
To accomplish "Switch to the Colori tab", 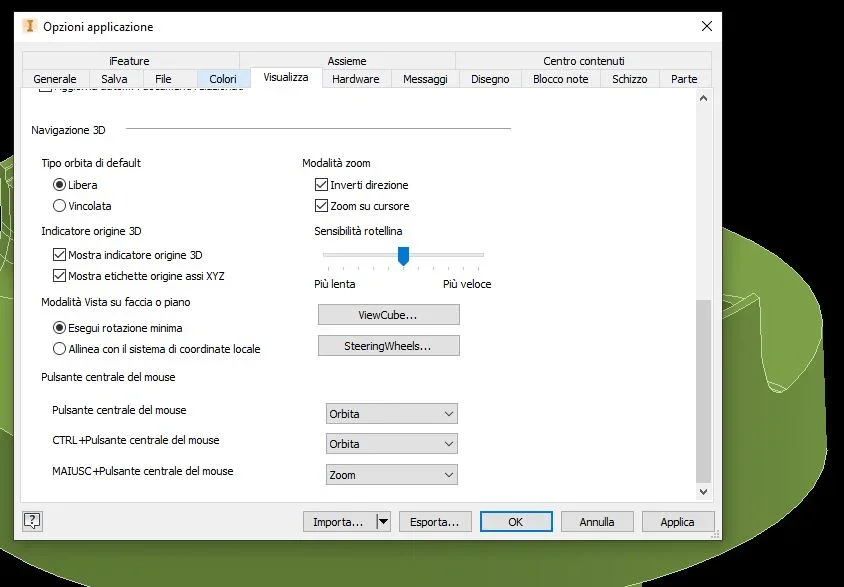I will coord(223,79).
